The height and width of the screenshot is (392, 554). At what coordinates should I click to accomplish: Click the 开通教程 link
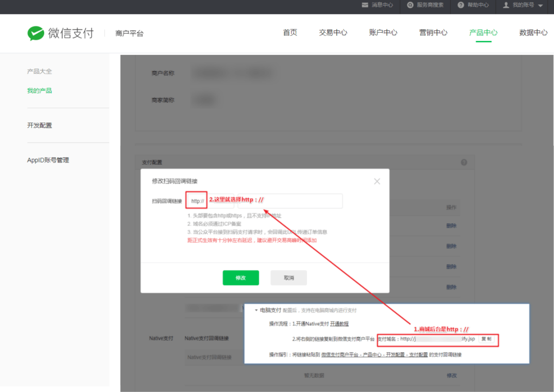tap(339, 324)
